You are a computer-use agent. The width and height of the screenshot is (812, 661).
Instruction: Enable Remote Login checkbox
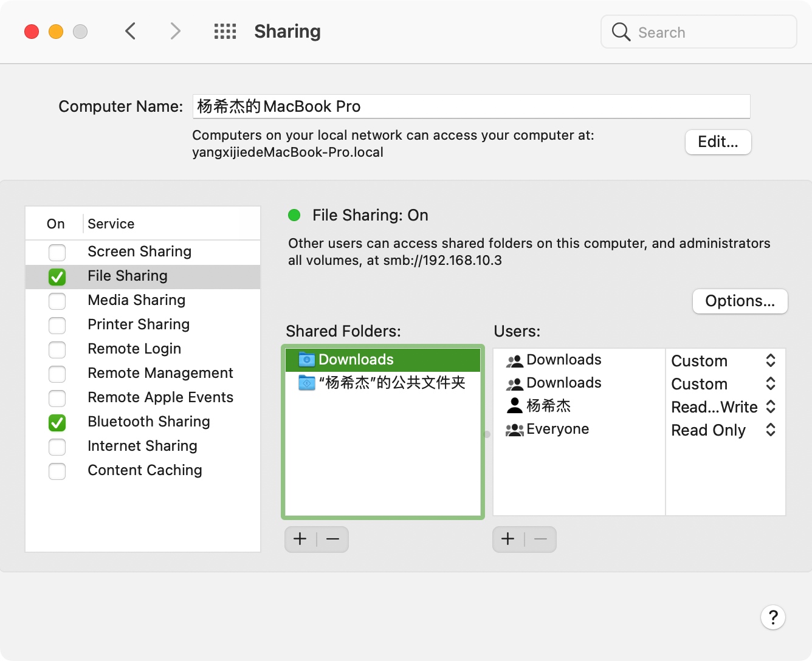pos(57,349)
